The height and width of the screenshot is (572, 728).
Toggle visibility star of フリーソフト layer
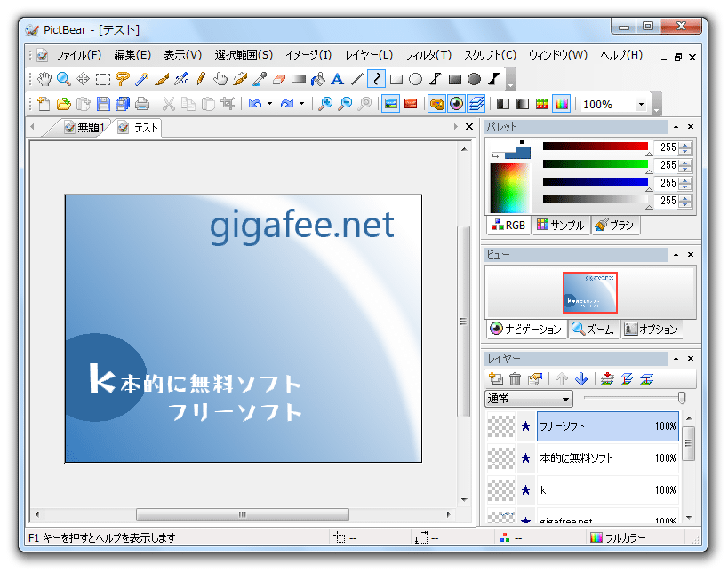point(525,425)
